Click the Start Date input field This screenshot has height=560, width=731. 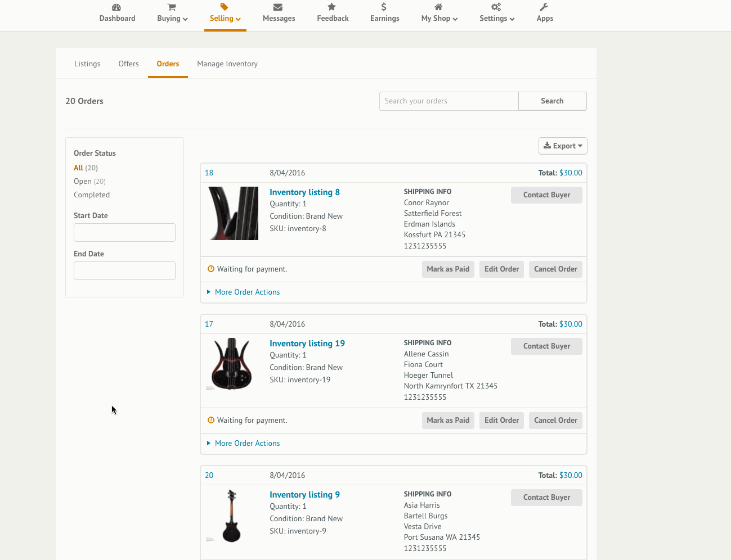[124, 233]
